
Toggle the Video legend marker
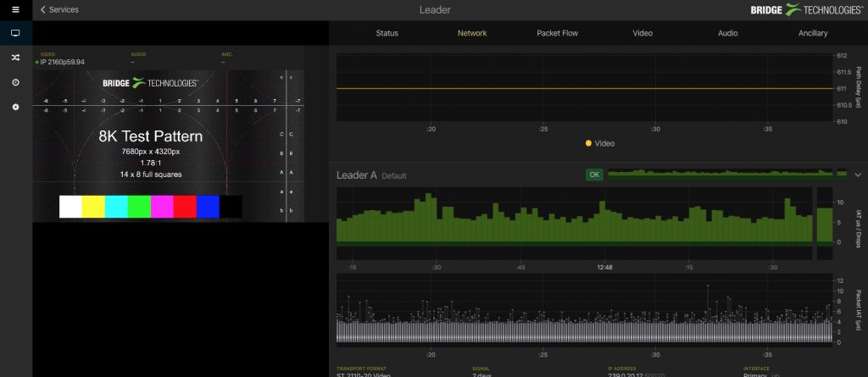coord(588,144)
